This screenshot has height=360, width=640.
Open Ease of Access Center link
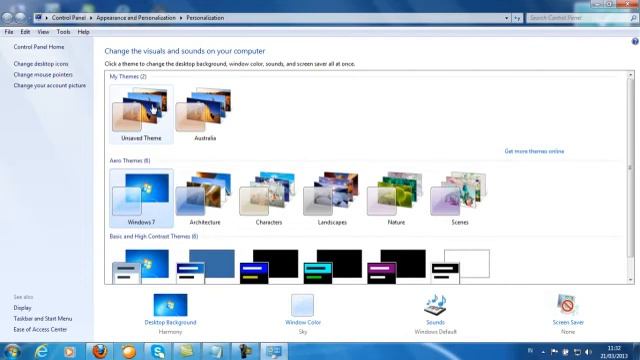(40, 329)
